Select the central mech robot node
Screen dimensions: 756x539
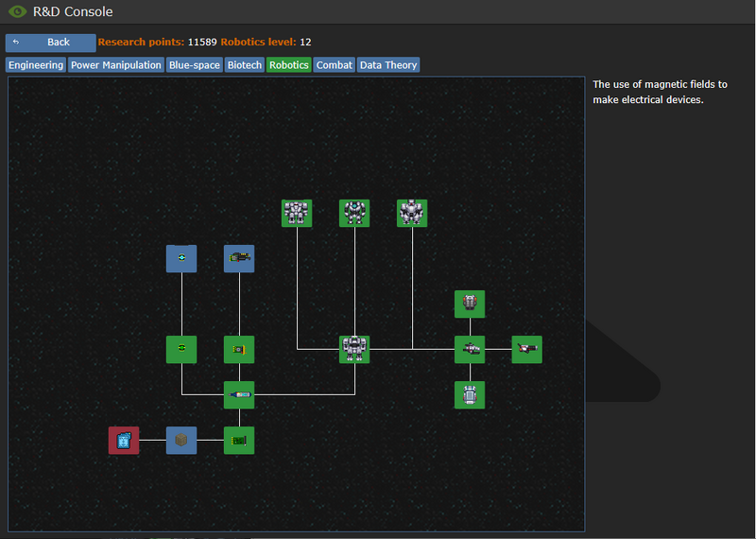pyautogui.click(x=354, y=349)
